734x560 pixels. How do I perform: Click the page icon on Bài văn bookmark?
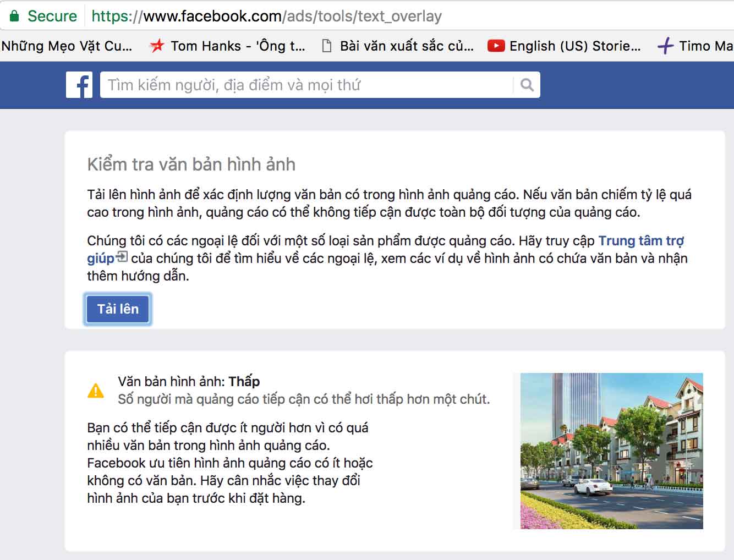point(325,46)
